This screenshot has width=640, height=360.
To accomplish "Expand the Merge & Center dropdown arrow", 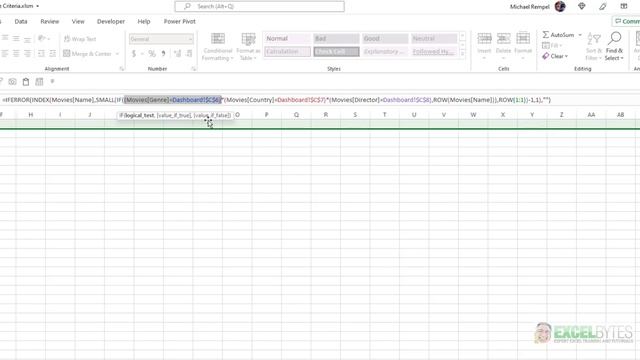I will [x=117, y=53].
